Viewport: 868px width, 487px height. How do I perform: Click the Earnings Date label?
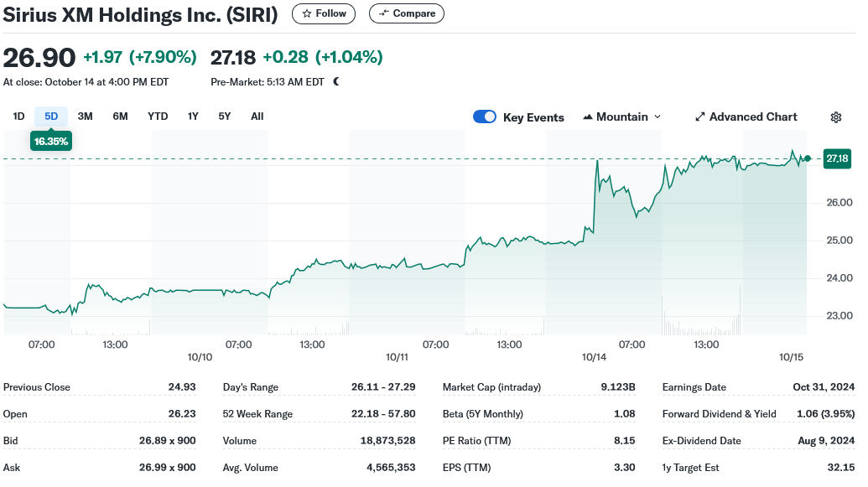pos(694,387)
